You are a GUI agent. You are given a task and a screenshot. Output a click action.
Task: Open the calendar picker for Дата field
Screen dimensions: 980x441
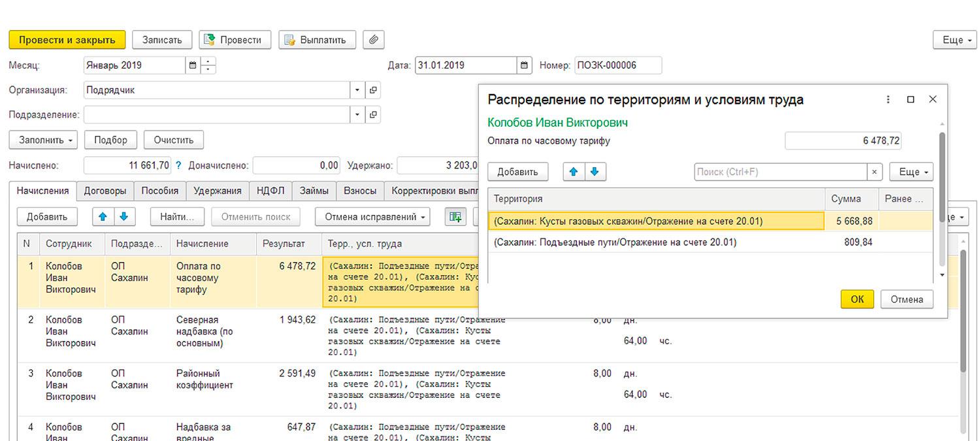click(x=525, y=65)
